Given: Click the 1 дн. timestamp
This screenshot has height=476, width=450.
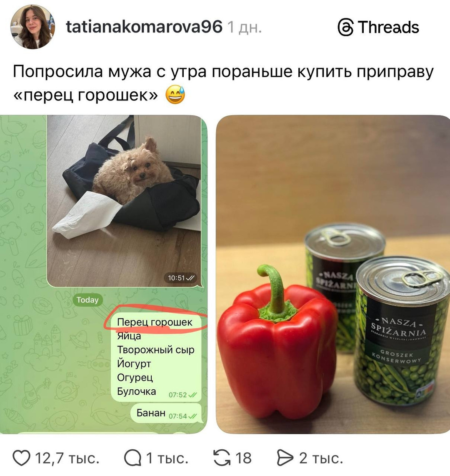Looking at the screenshot, I should (244, 27).
